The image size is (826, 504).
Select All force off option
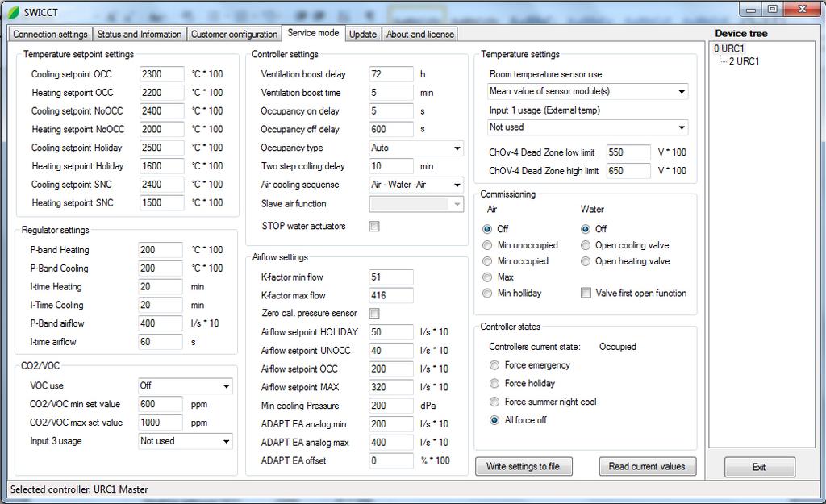tap(494, 420)
